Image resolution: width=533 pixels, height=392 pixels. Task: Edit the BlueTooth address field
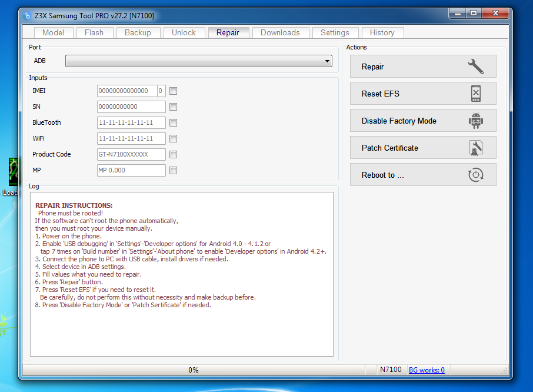pos(131,123)
